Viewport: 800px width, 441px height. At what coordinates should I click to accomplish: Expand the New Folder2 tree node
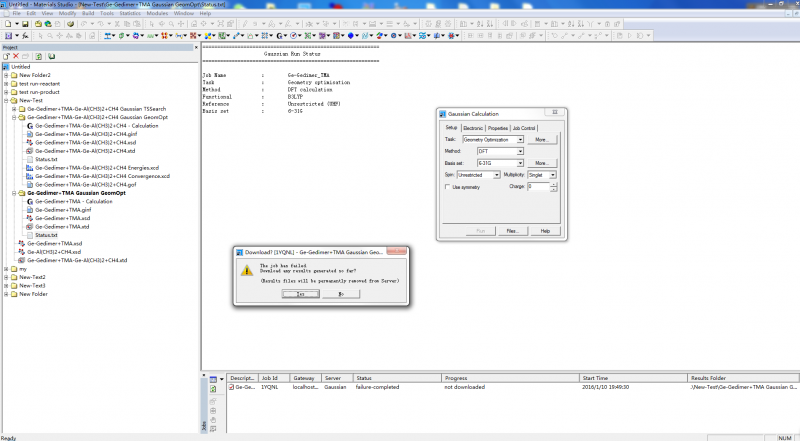[6, 75]
